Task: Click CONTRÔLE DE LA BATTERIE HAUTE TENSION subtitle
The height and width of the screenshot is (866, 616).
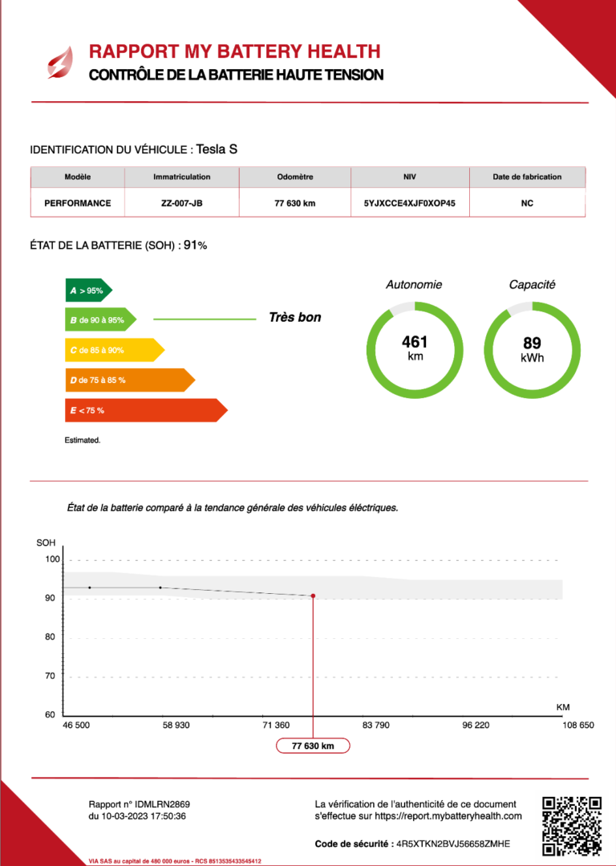Action: coord(237,75)
